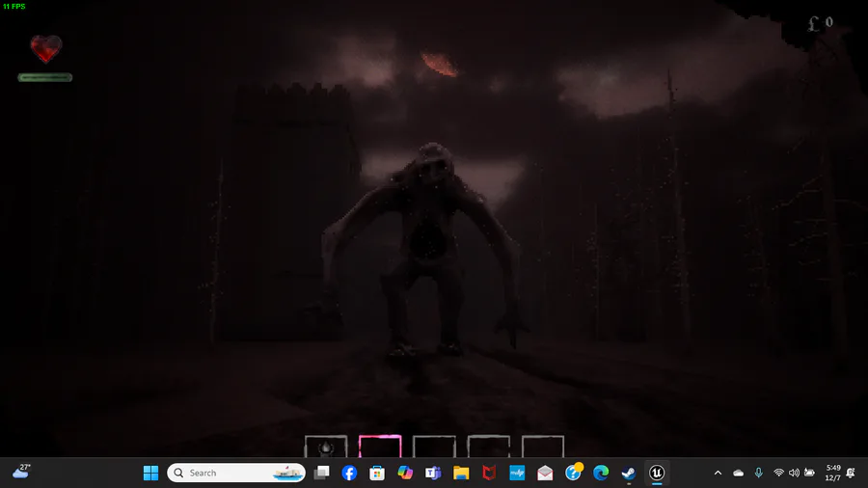Screen dimensions: 868x488
Task: Click the green FPS counter text
Action: [14, 6]
